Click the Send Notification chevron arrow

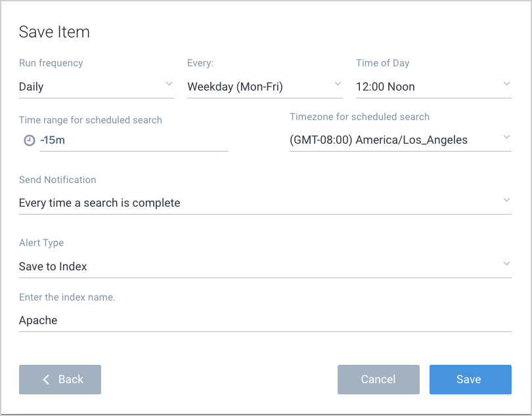click(506, 200)
